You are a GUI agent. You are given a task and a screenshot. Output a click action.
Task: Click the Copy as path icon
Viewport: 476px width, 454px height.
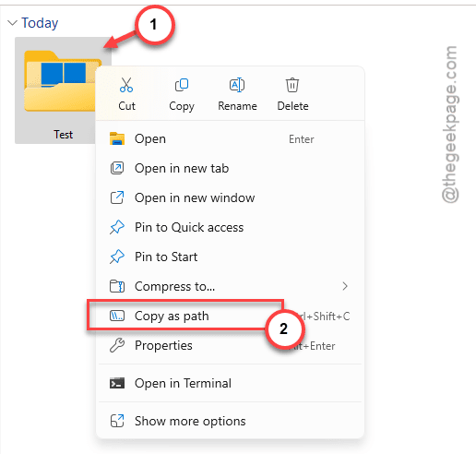tap(117, 316)
